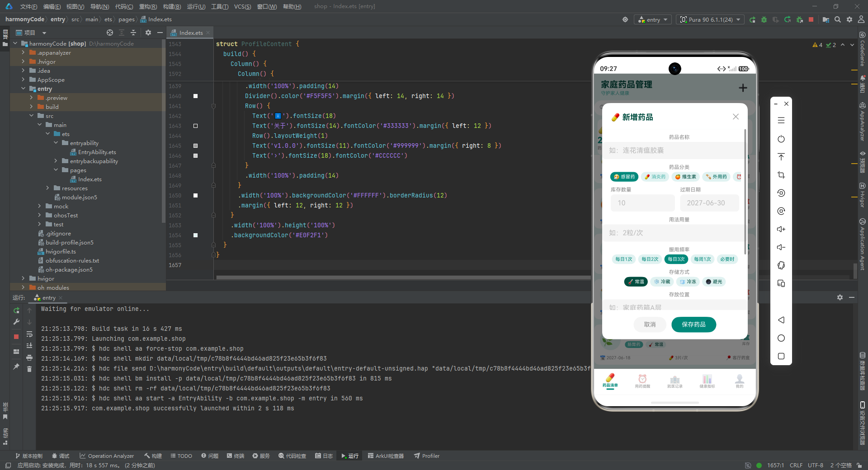Viewport: 868px width, 470px height.
Task: Print the Run console output
Action: (29, 357)
